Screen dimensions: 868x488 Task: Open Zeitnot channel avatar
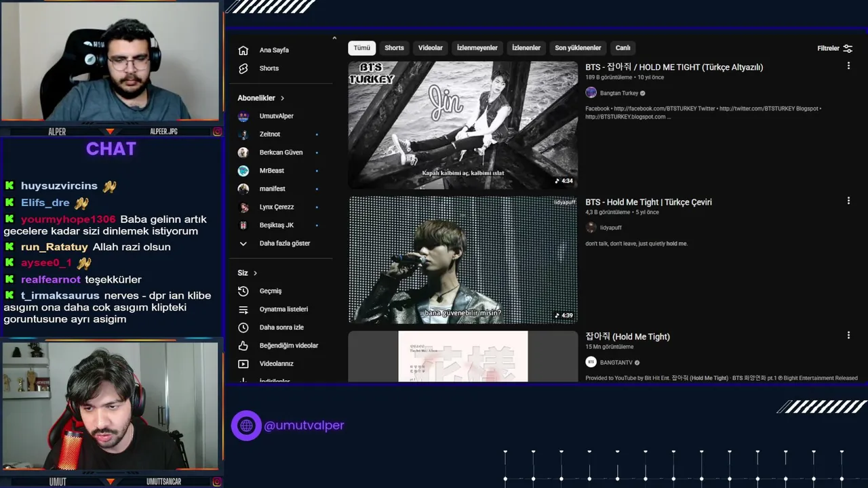[243, 134]
